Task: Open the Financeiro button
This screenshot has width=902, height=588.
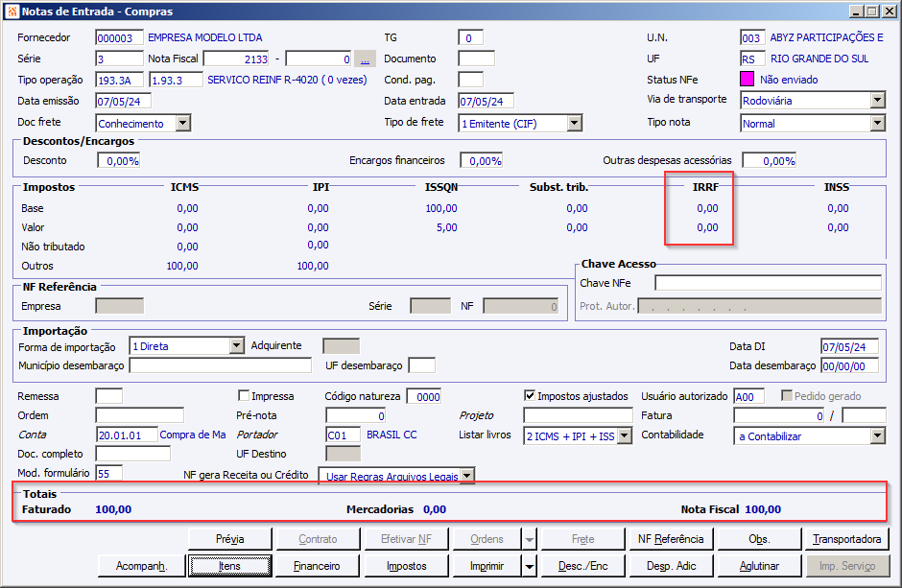Action: pos(317,566)
